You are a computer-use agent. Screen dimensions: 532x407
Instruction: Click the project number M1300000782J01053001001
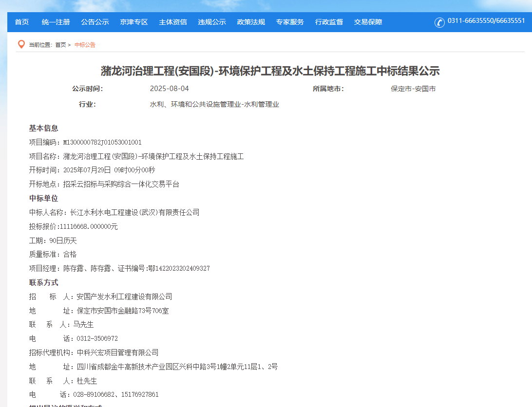[x=102, y=142]
